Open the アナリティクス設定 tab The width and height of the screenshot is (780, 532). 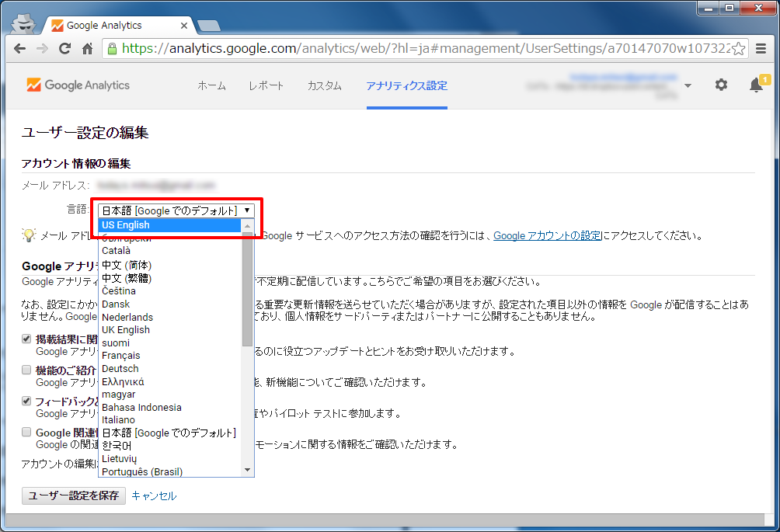pos(407,85)
